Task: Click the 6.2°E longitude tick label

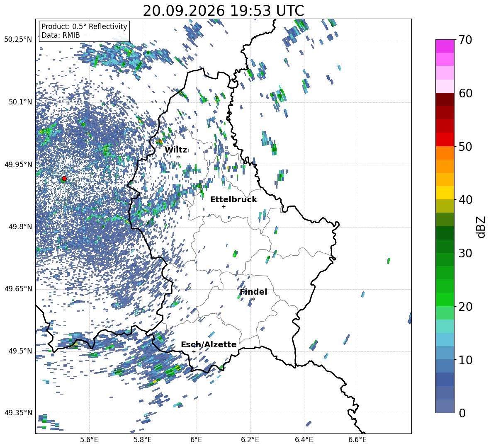Action: 250,440
